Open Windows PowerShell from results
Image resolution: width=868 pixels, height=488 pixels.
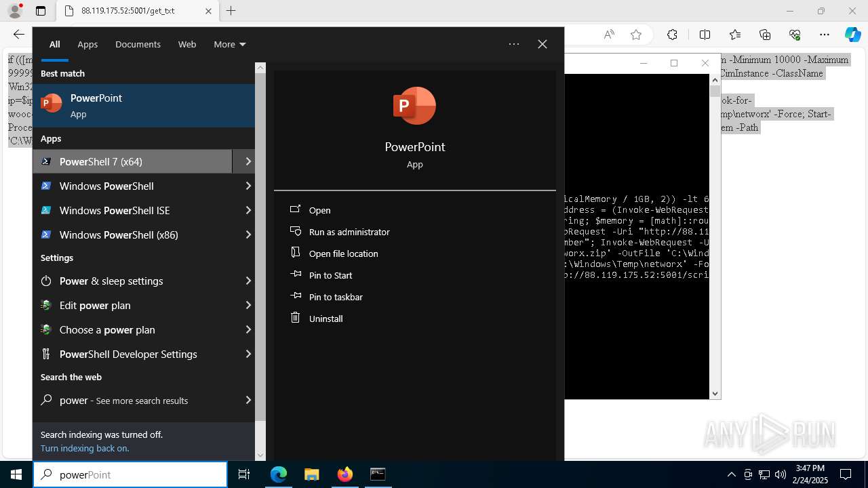tap(132, 186)
